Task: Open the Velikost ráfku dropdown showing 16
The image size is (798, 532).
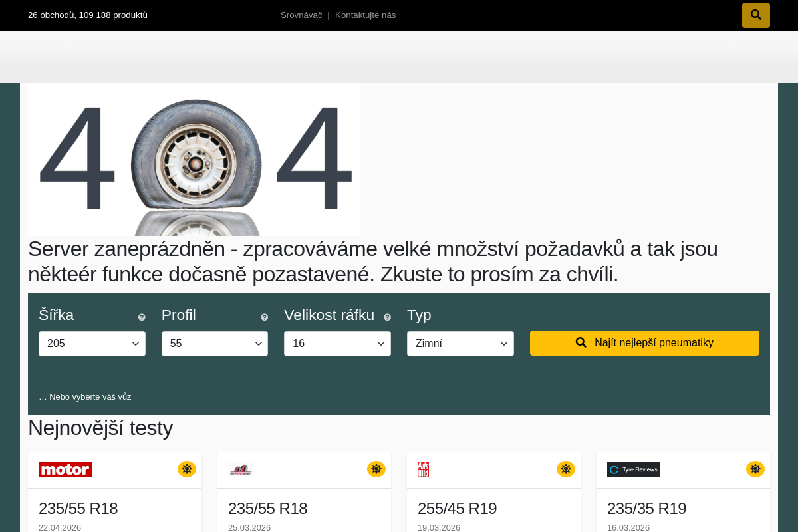Action: pos(337,344)
